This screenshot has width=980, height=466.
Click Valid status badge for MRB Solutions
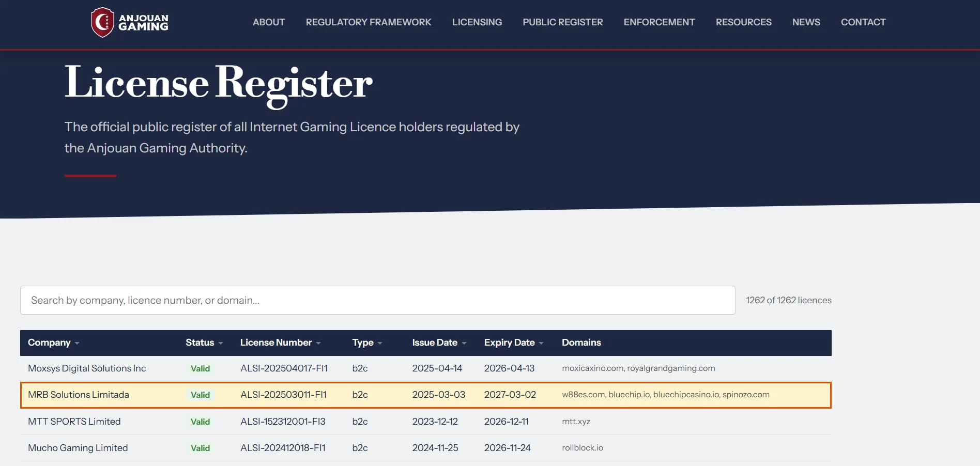coord(201,395)
